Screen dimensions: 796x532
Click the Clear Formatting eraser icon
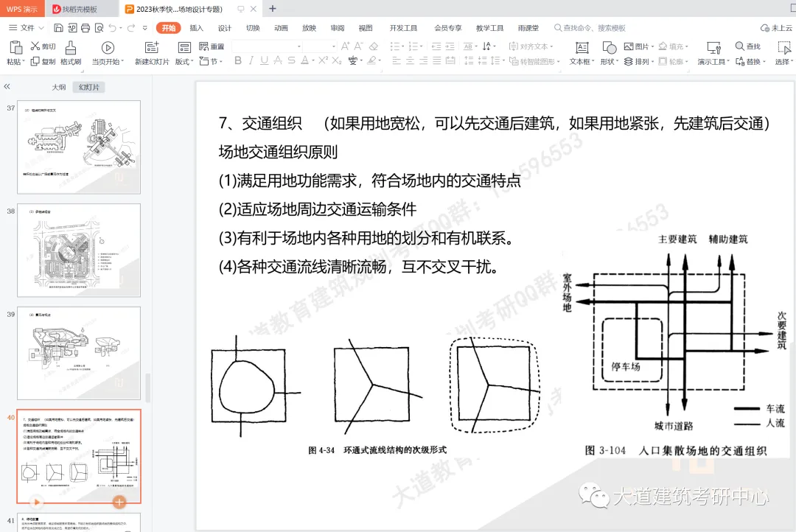(374, 46)
